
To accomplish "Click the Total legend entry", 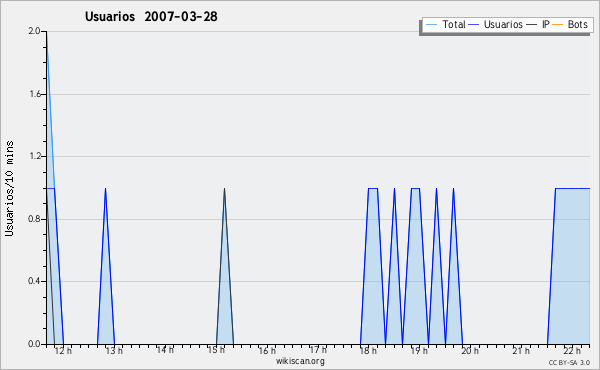I will [x=445, y=24].
